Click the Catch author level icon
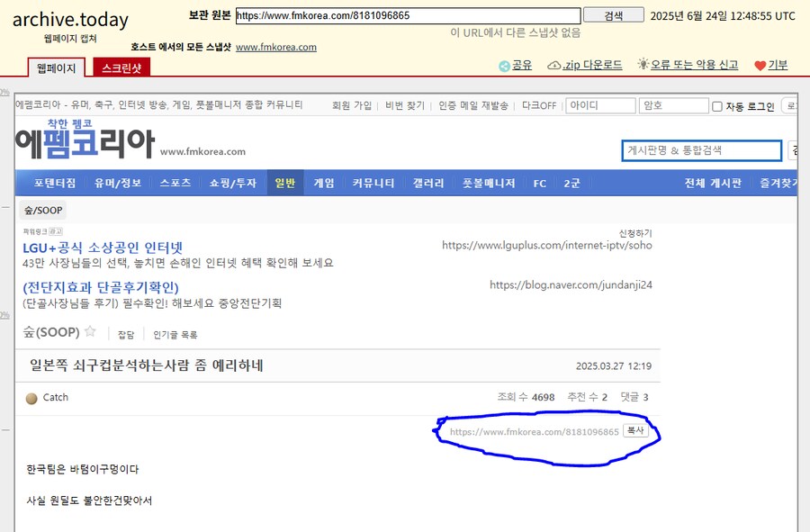810x532 pixels. tap(31, 398)
